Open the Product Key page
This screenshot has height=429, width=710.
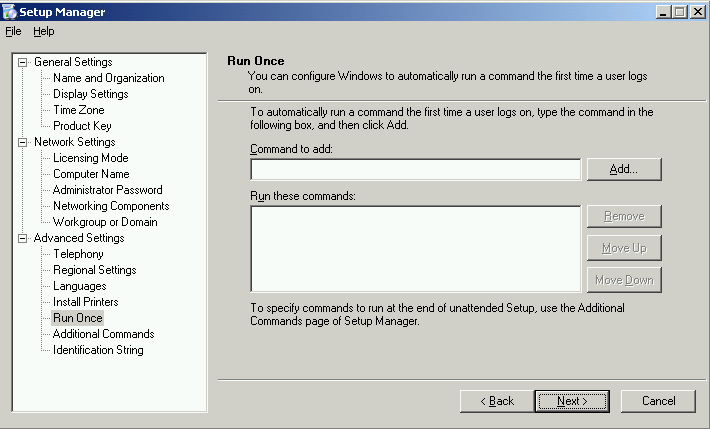pos(82,126)
